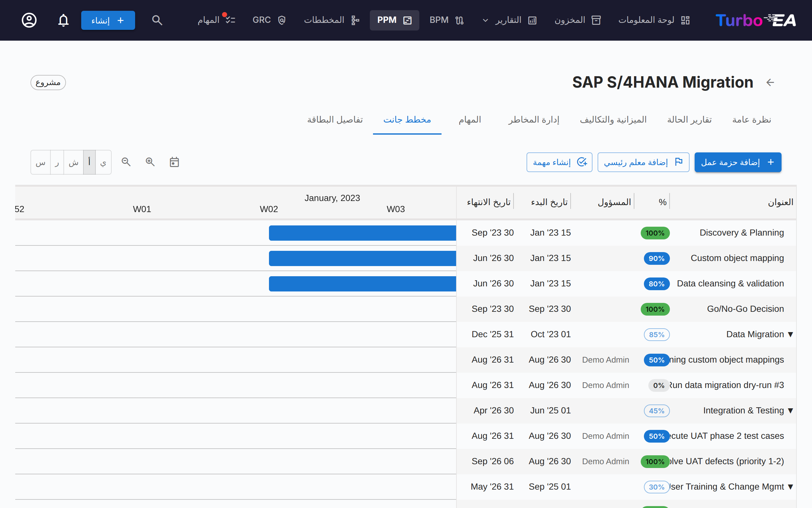Image resolution: width=812 pixels, height=508 pixels.
Task: Click Dec '25 31 end date of Data Migration
Action: pos(493,334)
